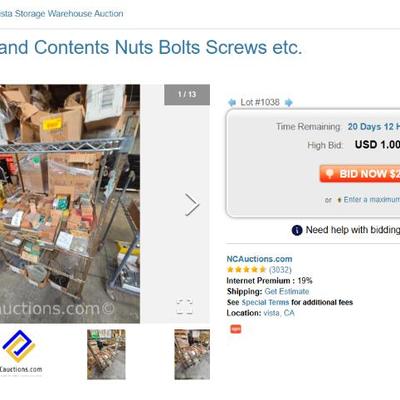Click the orange tag icon below Location

(236, 329)
